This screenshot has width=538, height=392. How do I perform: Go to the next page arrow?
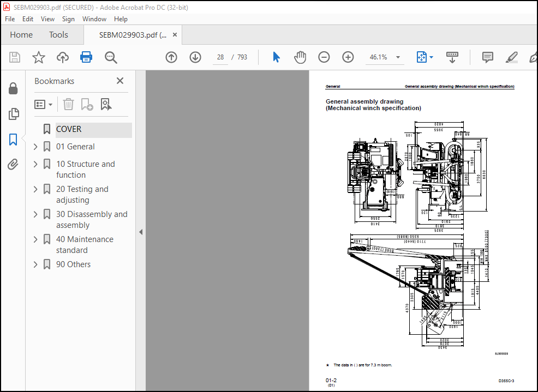[x=195, y=57]
